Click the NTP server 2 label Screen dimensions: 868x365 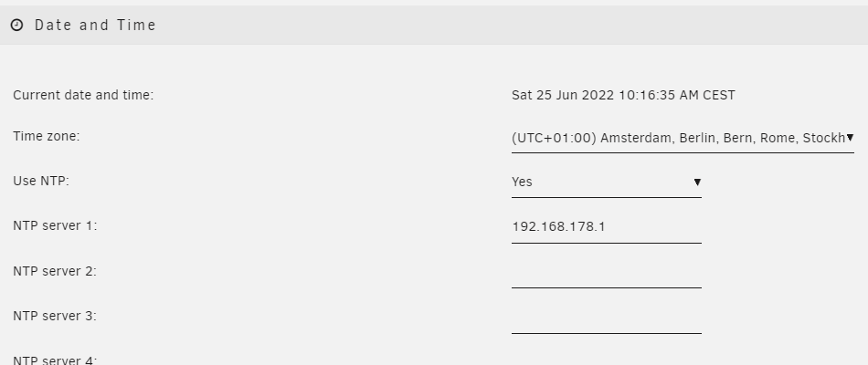pyautogui.click(x=55, y=271)
